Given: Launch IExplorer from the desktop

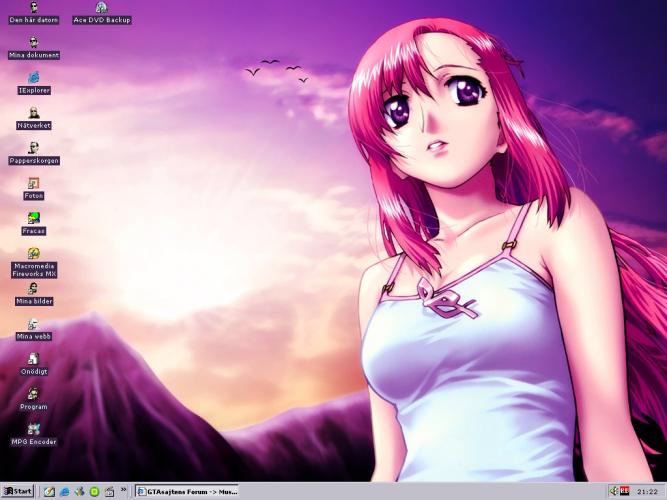Looking at the screenshot, I should [33, 78].
